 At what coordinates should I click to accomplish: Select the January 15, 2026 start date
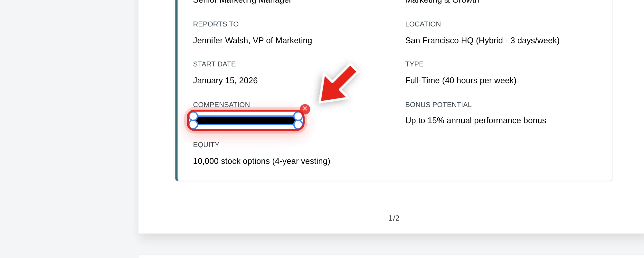(225, 80)
